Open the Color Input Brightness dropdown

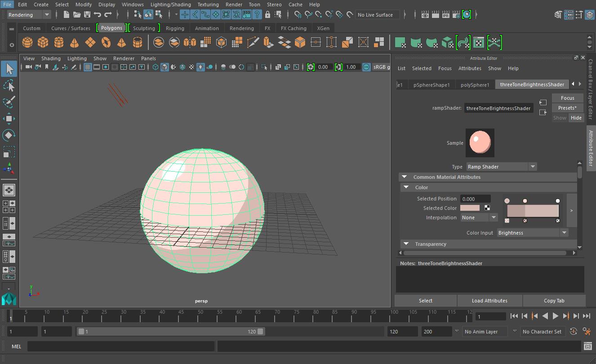point(533,233)
